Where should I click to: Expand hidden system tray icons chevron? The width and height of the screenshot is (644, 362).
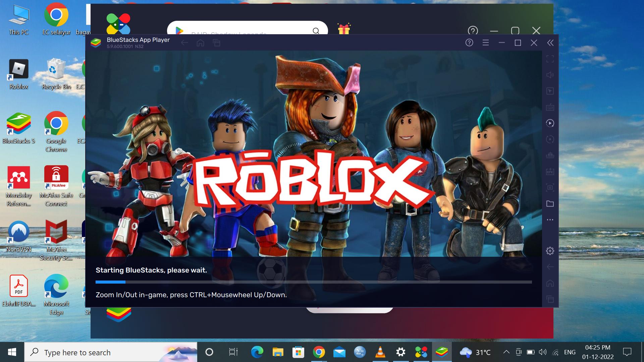(x=506, y=352)
